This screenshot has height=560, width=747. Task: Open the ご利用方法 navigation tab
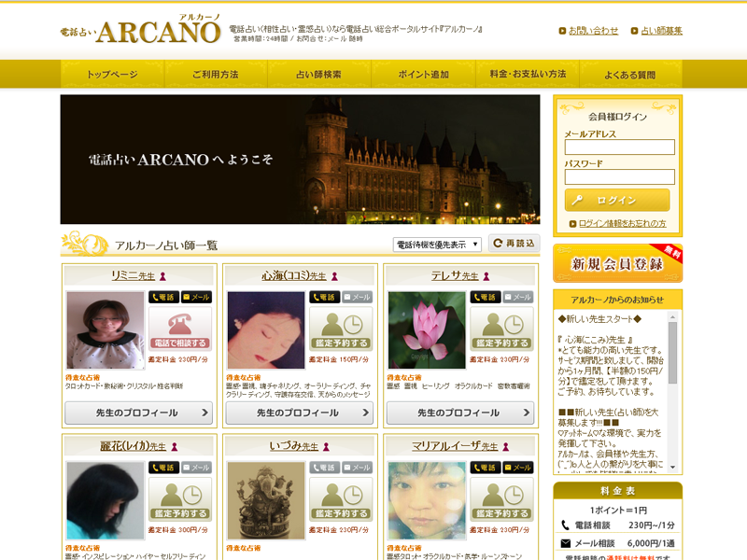tap(216, 75)
